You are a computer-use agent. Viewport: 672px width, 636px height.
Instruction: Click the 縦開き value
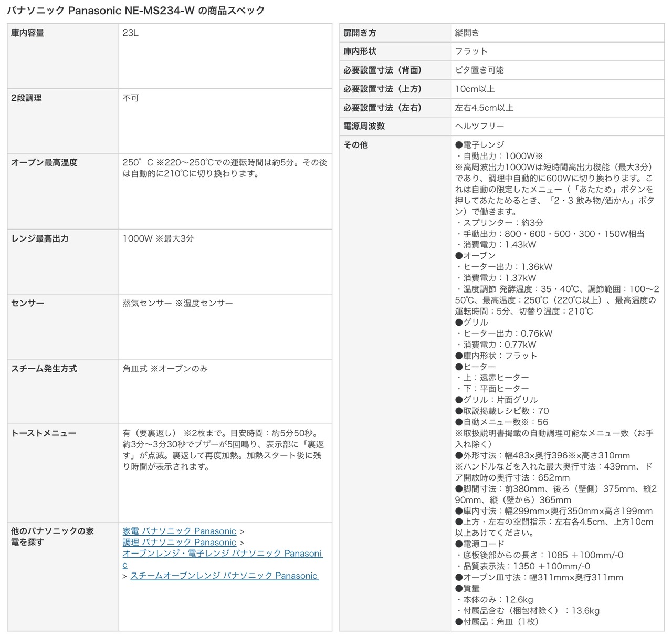[x=467, y=33]
